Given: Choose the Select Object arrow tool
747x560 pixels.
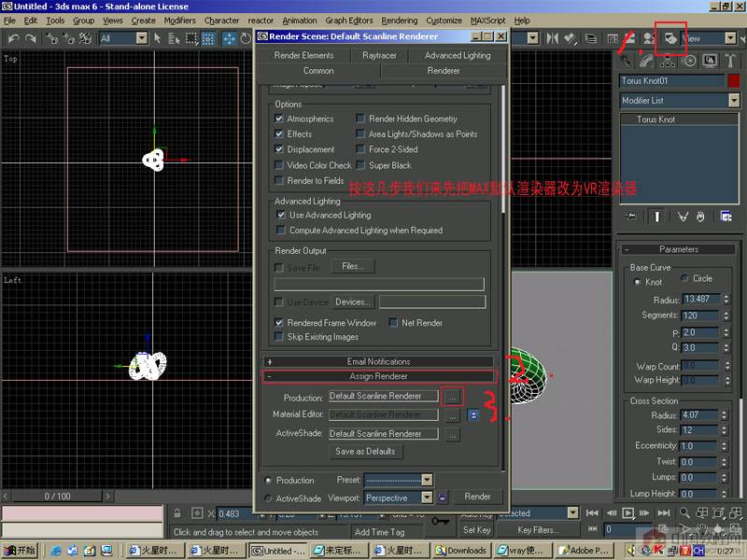Looking at the screenshot, I should [x=157, y=38].
